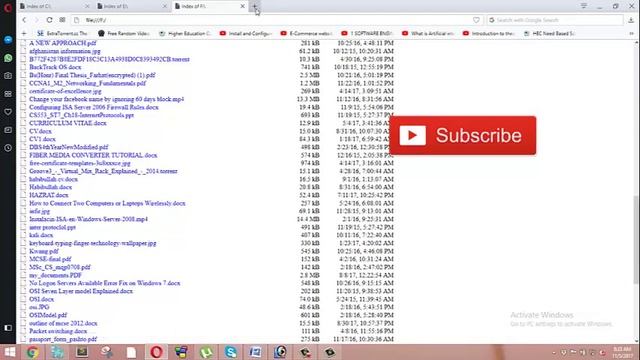Viewport: 640px width, 360px height.
Task: Close the Index of F: tab
Action: [242, 6]
